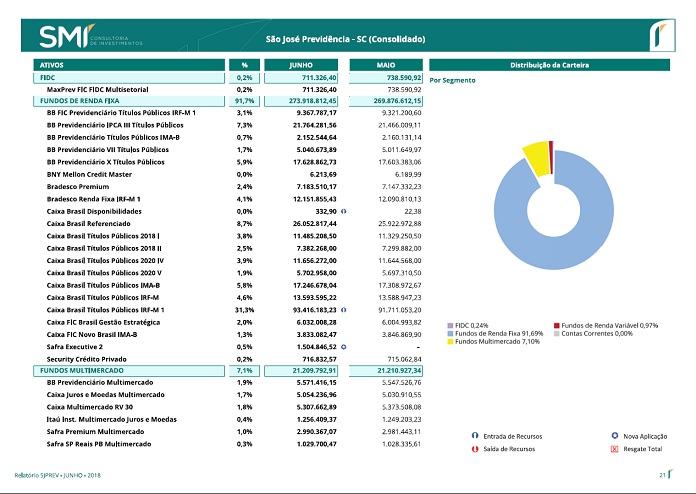Click Bradesco Renda Fixa IRF-M 1 row

tap(94, 199)
